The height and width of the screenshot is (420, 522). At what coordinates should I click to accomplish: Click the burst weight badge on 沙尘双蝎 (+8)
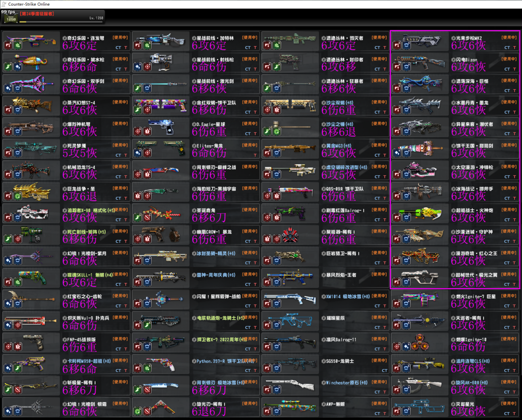tap(276, 110)
